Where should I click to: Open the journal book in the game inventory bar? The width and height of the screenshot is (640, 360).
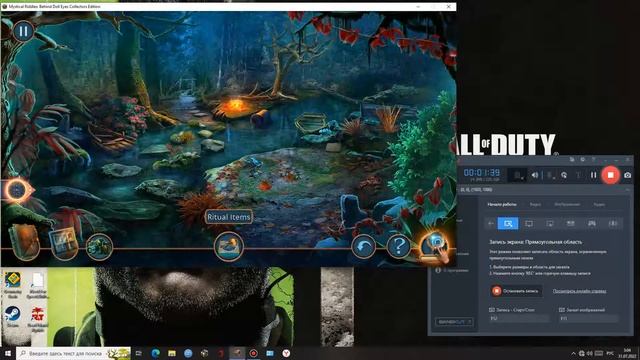click(x=26, y=242)
